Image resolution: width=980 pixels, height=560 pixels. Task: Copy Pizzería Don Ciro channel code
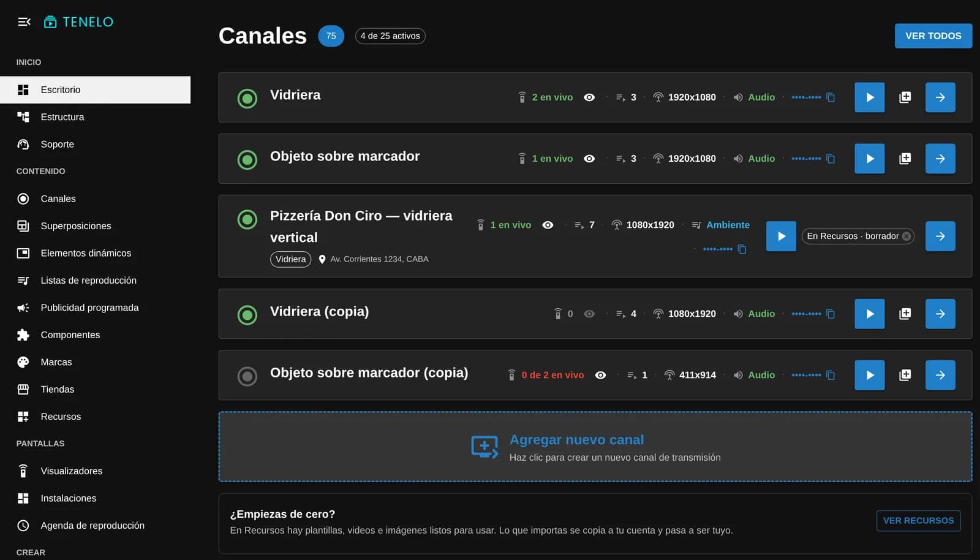[742, 249]
